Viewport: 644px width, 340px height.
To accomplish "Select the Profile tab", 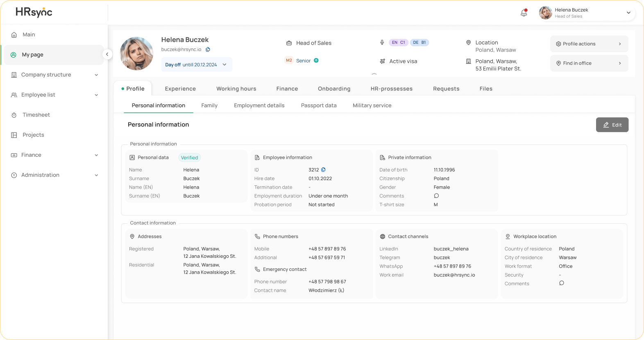I will click(133, 89).
